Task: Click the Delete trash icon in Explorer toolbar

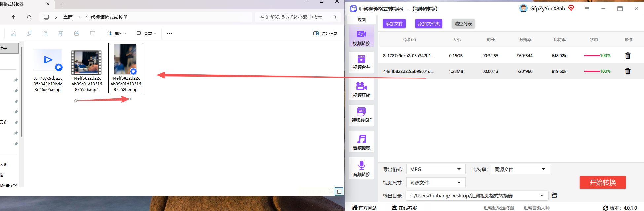Action: pos(92,33)
